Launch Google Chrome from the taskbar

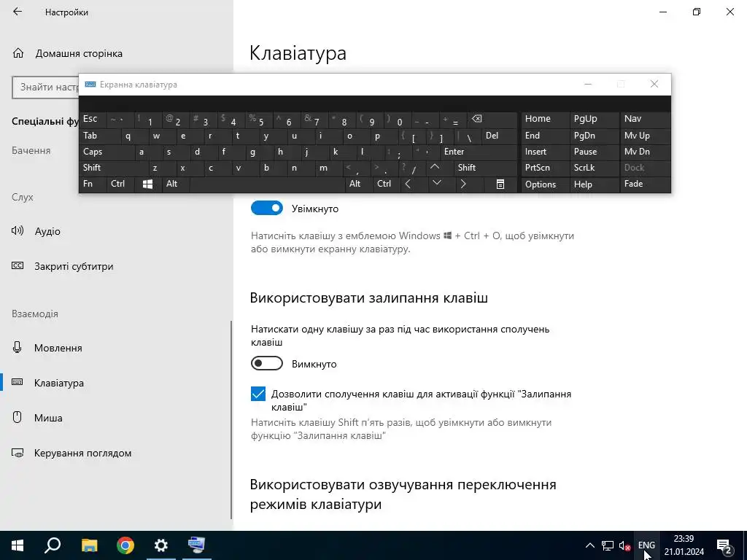125,545
